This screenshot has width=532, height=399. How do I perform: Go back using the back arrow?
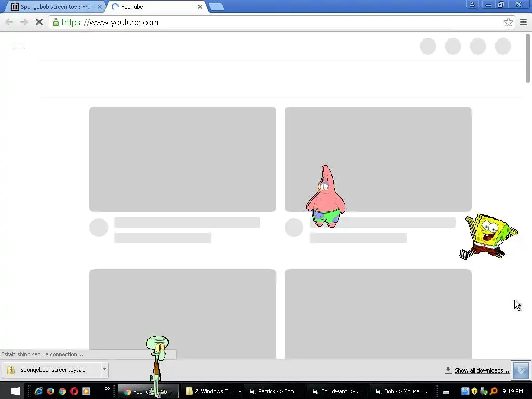coord(9,22)
